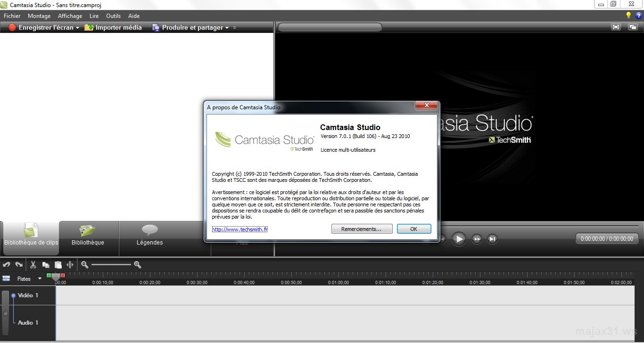Click the timeline zoom slider
Viewport: 644px width, 343px height.
(x=111, y=265)
